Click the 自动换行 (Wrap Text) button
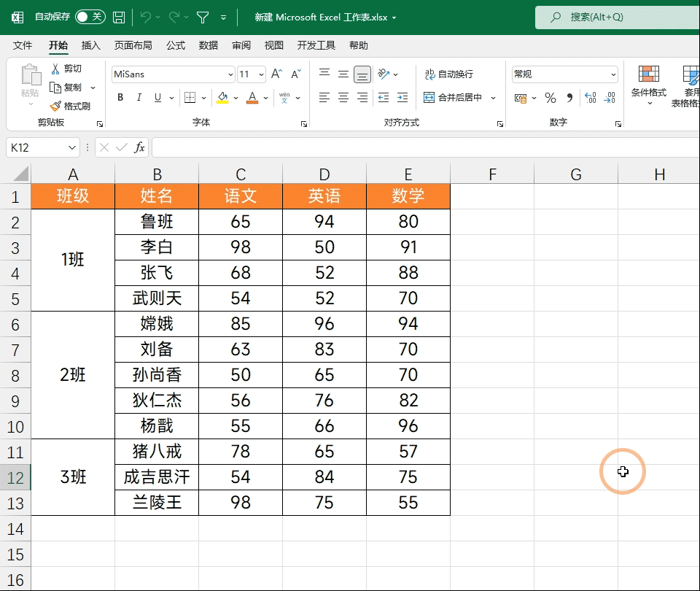 pos(449,74)
